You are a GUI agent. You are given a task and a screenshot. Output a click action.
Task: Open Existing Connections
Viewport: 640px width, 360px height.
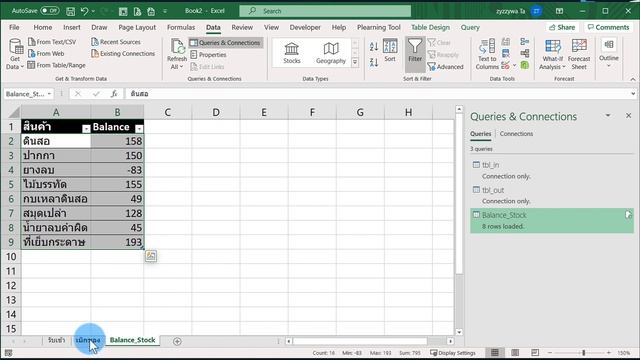tap(123, 53)
